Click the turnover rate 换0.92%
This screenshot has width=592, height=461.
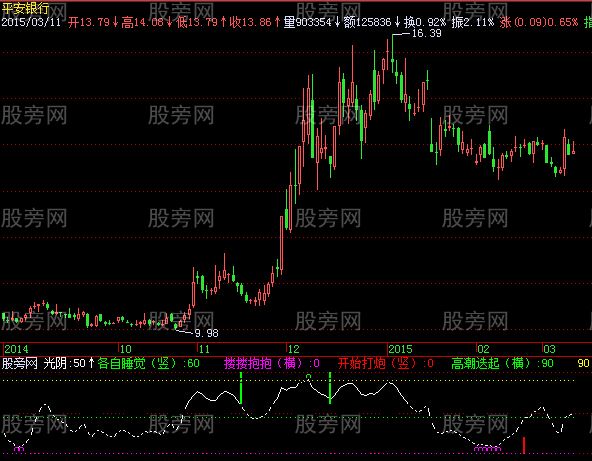coord(425,22)
